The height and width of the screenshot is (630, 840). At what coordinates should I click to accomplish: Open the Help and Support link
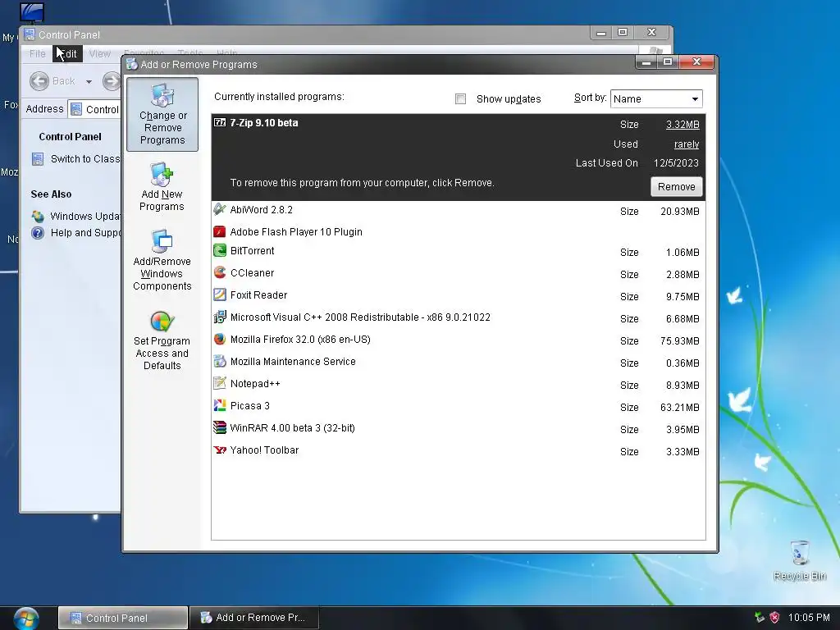pyautogui.click(x=85, y=232)
